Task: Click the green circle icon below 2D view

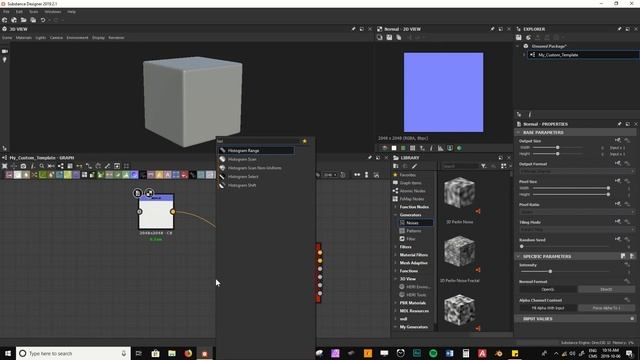Action: pyautogui.click(x=460, y=148)
